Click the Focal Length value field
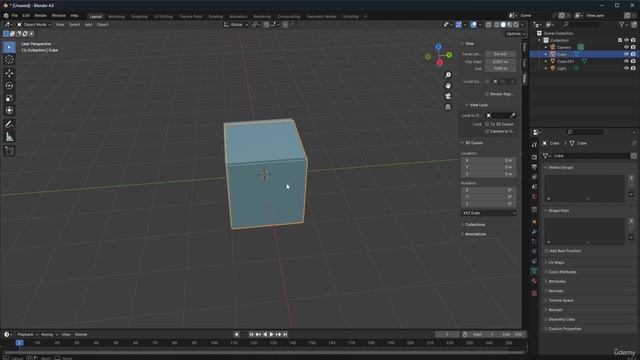This screenshot has height=360, width=640. (500, 54)
